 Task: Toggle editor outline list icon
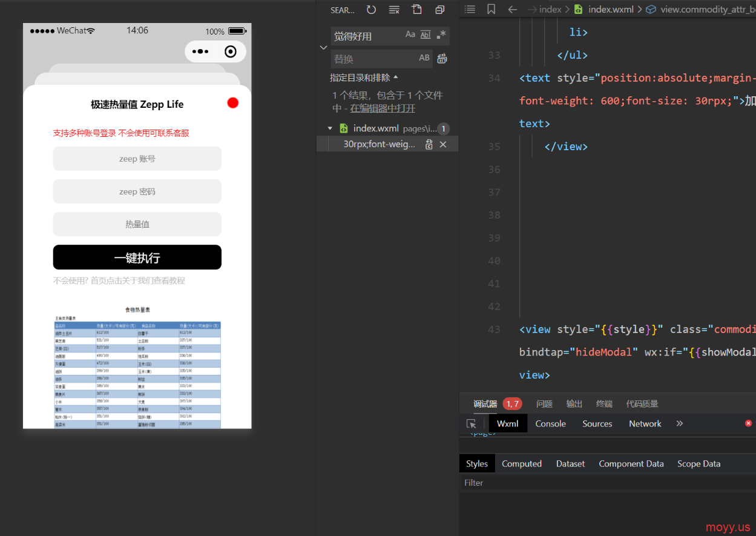click(470, 9)
